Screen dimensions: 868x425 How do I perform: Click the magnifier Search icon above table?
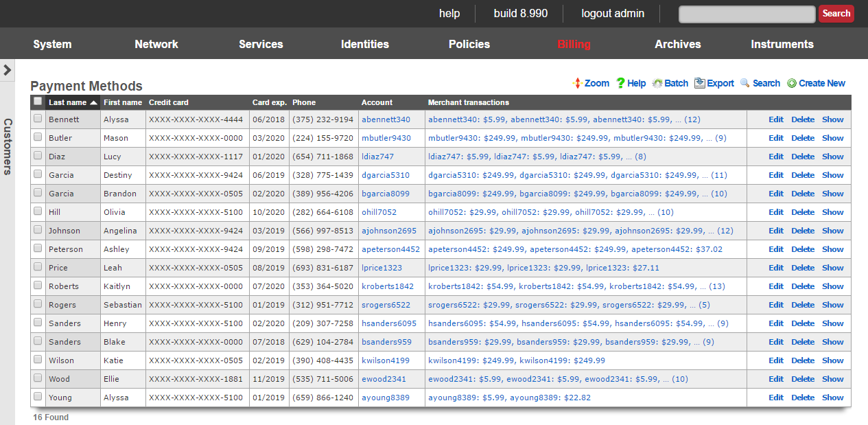745,83
